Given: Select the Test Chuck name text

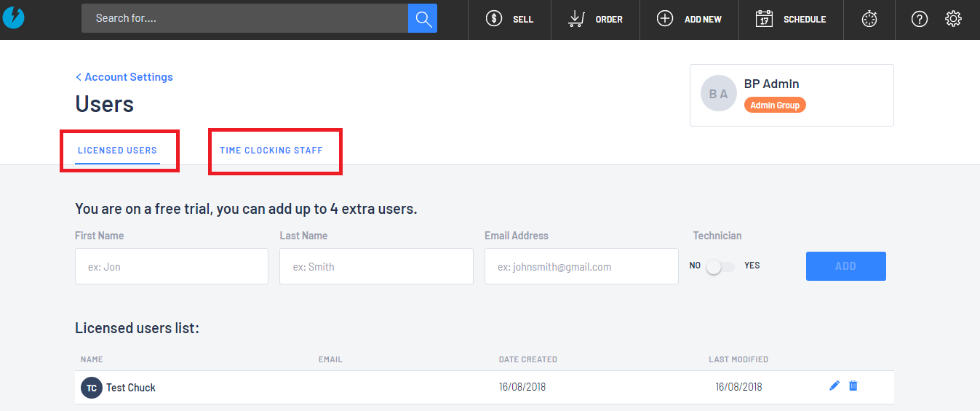Looking at the screenshot, I should [131, 388].
